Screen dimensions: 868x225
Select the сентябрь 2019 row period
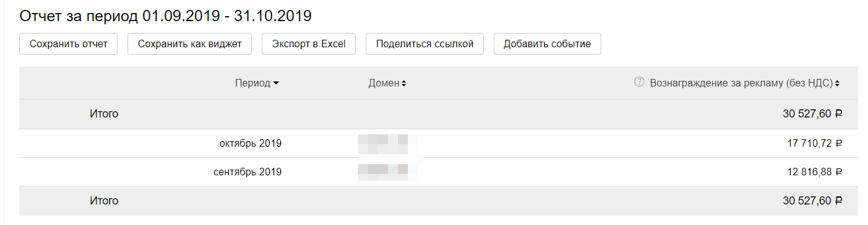click(247, 172)
